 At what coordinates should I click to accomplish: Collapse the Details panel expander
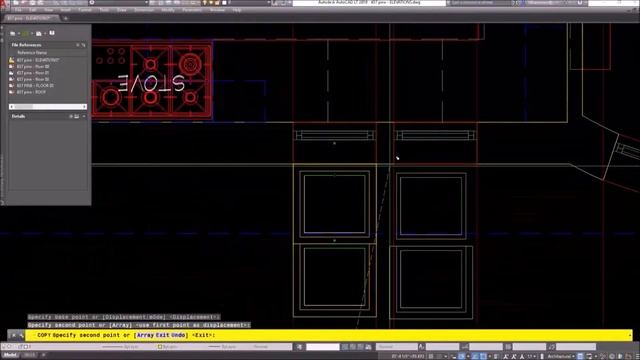pyautogui.click(x=84, y=116)
